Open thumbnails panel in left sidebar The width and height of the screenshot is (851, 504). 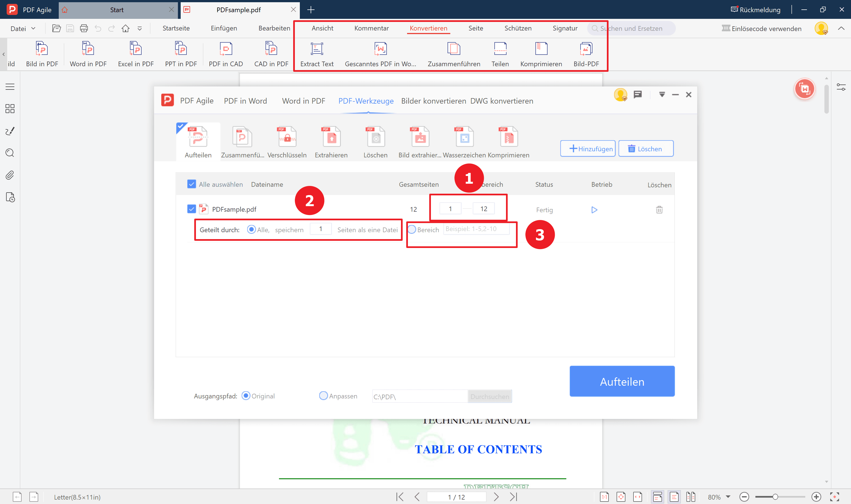[x=10, y=109]
